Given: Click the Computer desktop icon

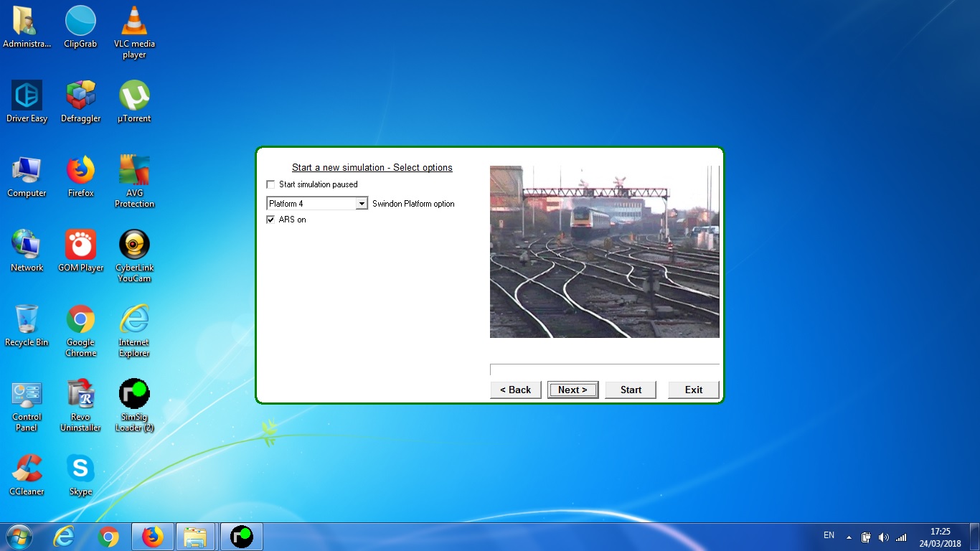Looking at the screenshot, I should tap(27, 176).
